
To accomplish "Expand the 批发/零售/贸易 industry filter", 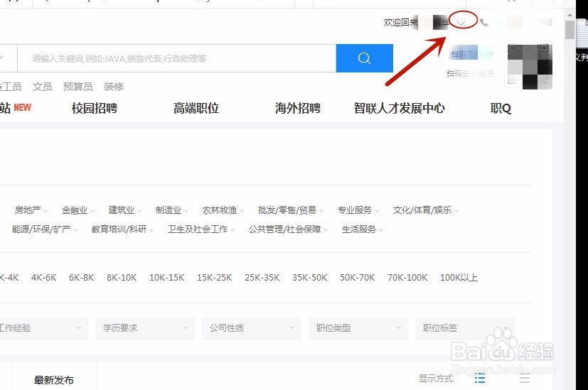I will tap(290, 210).
